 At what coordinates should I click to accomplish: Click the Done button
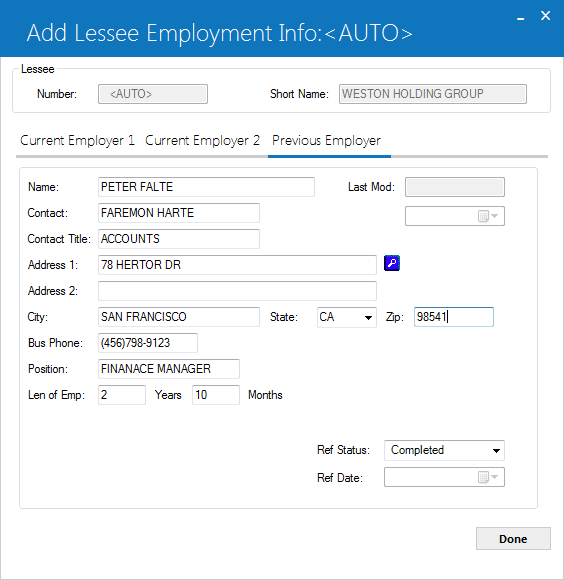point(513,539)
